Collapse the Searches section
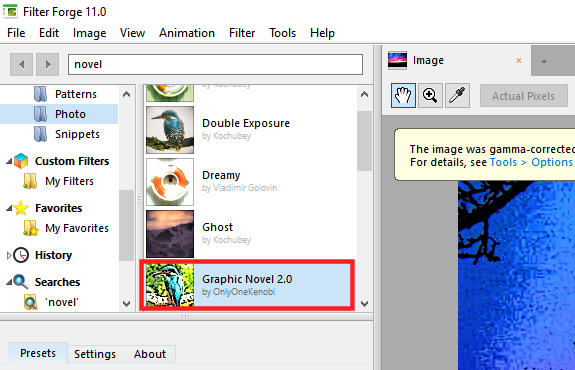Viewport: 575px width, 370px height. pos(9,282)
